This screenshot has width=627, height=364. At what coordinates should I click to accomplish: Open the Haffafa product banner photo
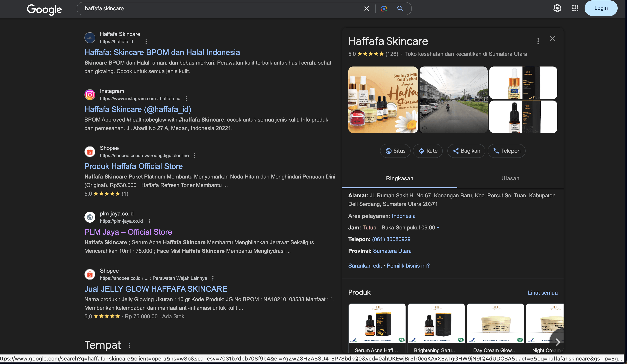point(383,100)
